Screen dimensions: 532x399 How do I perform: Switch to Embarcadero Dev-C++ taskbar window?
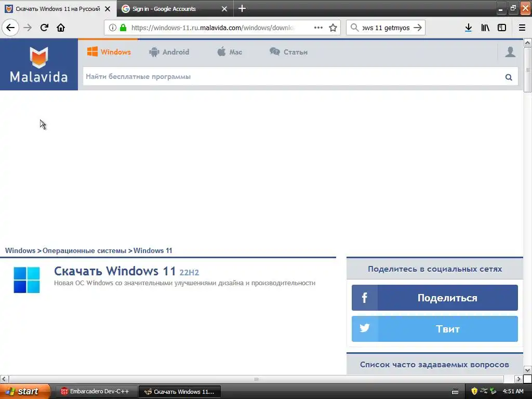[96, 392]
